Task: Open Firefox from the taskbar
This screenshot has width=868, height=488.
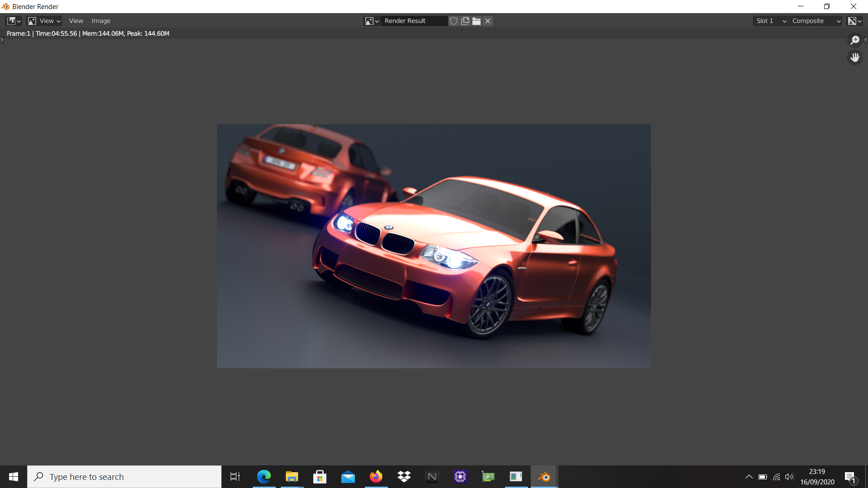Action: click(x=376, y=477)
